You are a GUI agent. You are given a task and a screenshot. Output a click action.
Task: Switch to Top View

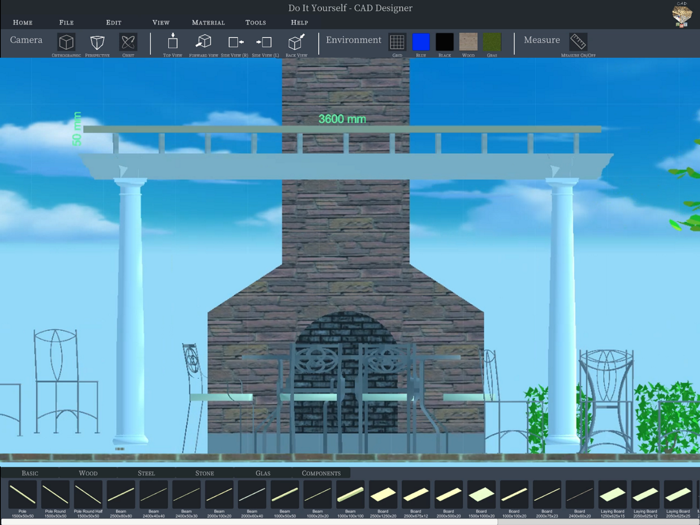coord(173,42)
